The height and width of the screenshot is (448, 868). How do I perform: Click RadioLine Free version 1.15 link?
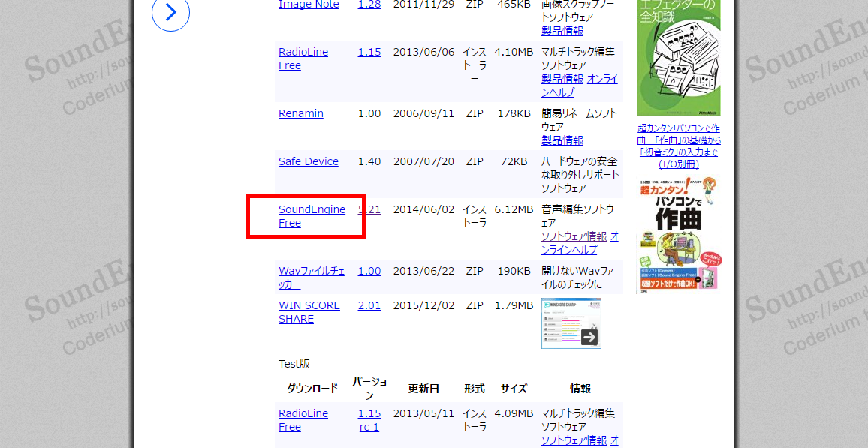[369, 52]
